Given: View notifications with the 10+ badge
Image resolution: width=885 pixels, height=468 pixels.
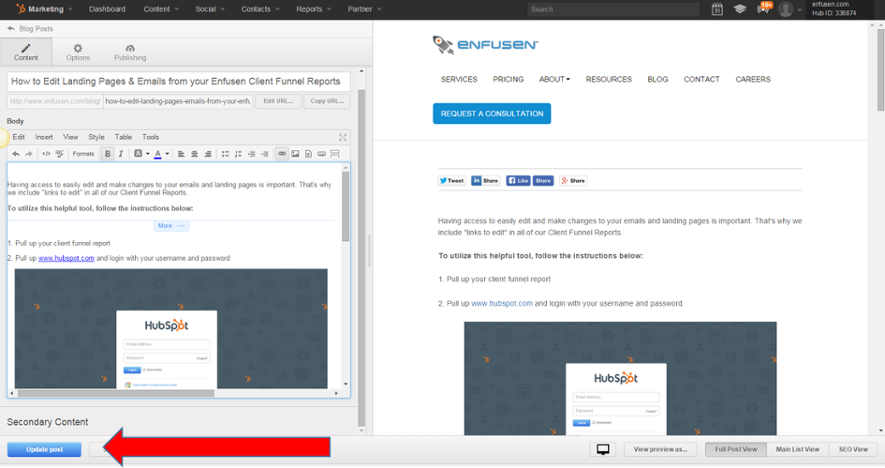Looking at the screenshot, I should click(x=764, y=8).
